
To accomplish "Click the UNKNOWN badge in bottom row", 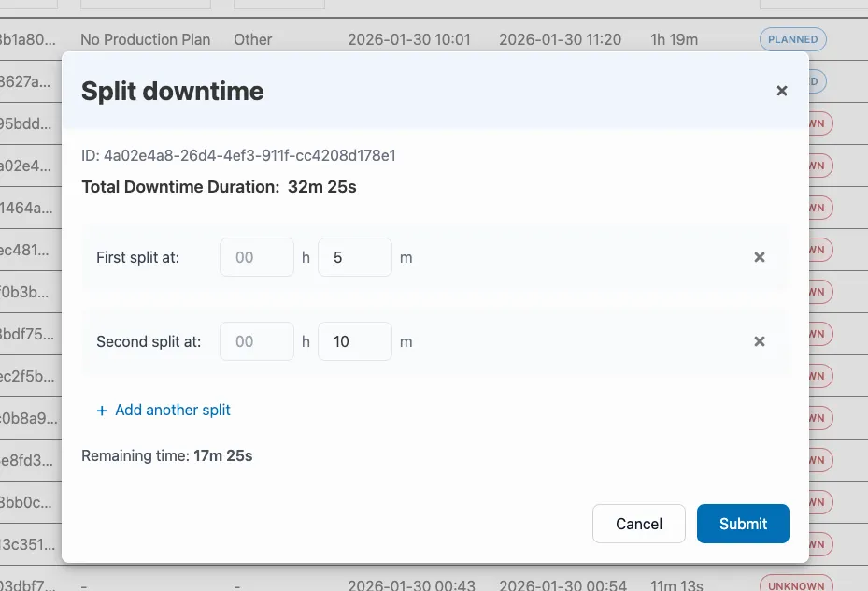I will [x=796, y=585].
